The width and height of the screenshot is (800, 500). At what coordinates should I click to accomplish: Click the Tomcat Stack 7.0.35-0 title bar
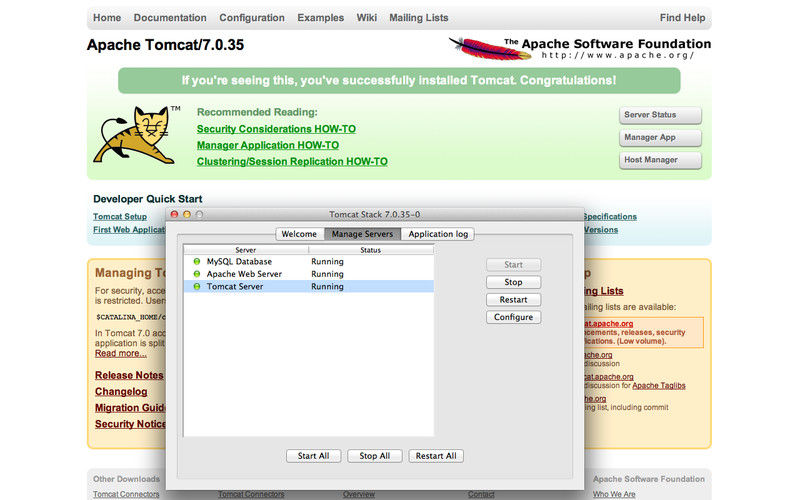coord(374,214)
